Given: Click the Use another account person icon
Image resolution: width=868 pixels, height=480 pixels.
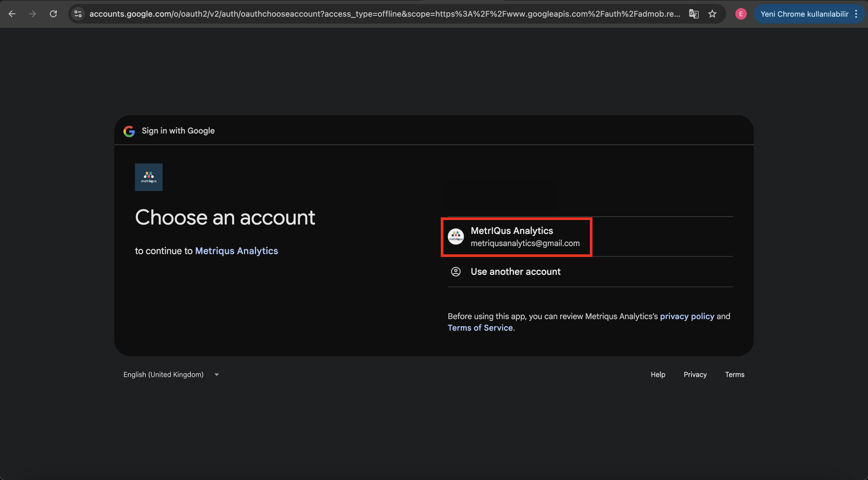Looking at the screenshot, I should 456,272.
